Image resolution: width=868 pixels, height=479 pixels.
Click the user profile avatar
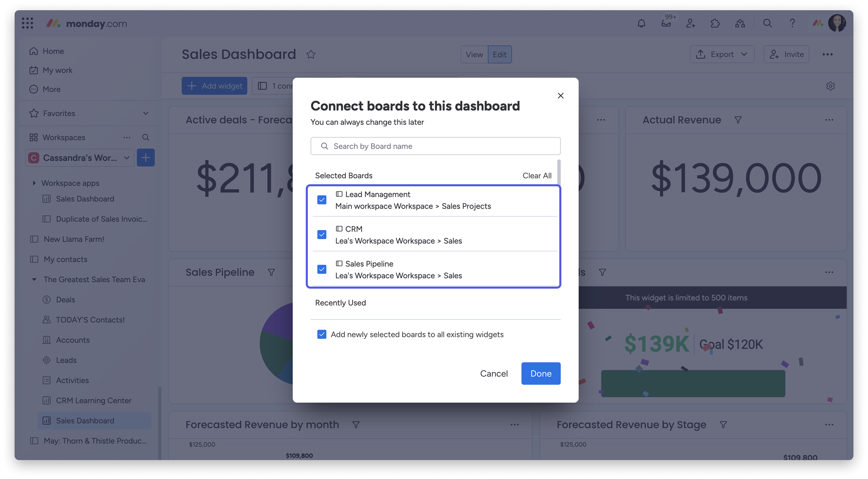837,23
